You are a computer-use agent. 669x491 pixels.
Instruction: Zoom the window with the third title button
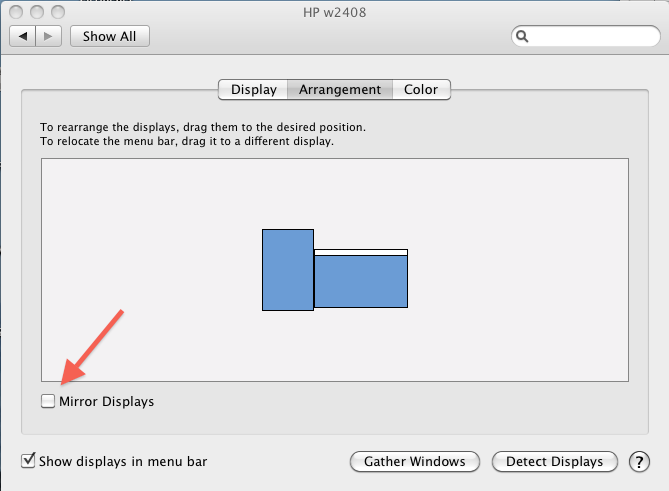[58, 12]
